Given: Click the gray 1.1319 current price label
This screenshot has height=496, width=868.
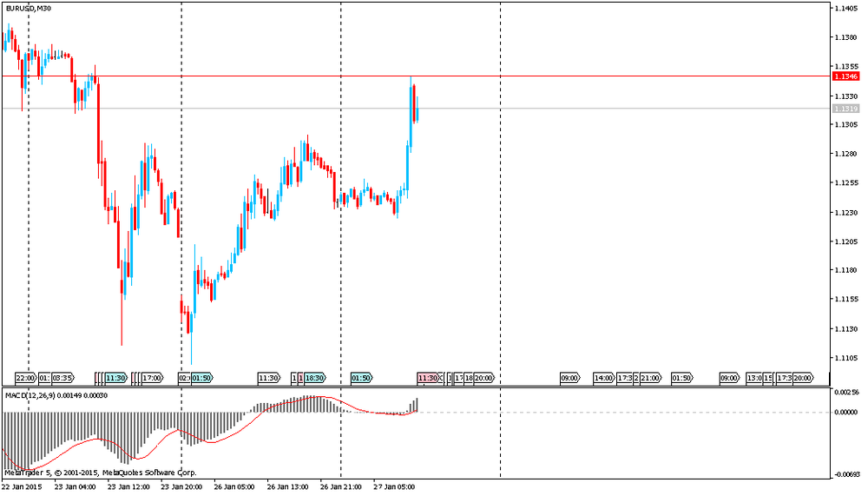Looking at the screenshot, I should [x=845, y=109].
